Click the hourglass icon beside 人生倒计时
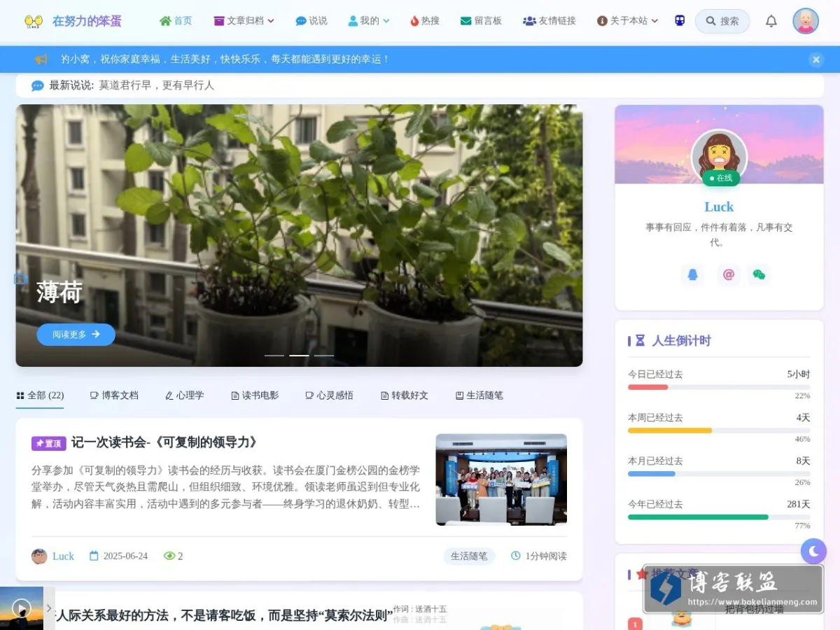Viewport: 840px width, 630px height. tap(640, 341)
